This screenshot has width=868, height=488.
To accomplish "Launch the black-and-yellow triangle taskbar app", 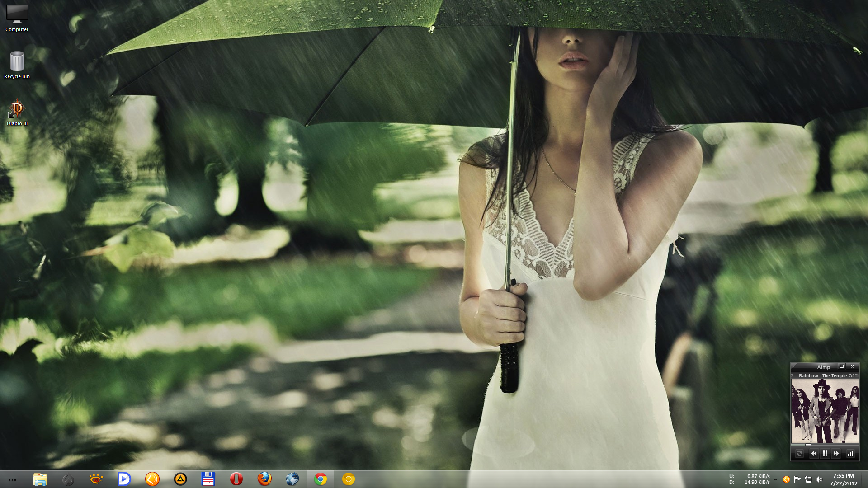I will point(180,479).
